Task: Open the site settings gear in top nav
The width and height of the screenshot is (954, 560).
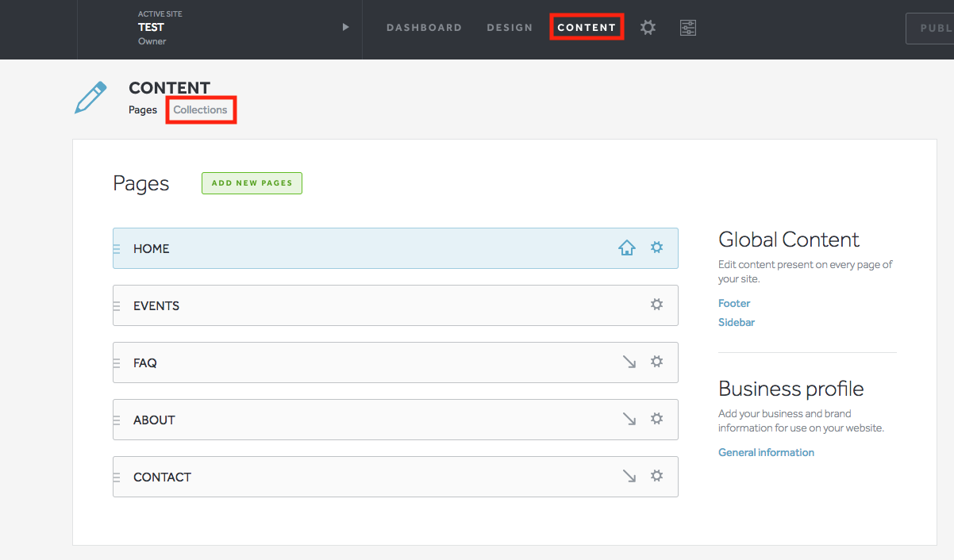Action: point(648,28)
